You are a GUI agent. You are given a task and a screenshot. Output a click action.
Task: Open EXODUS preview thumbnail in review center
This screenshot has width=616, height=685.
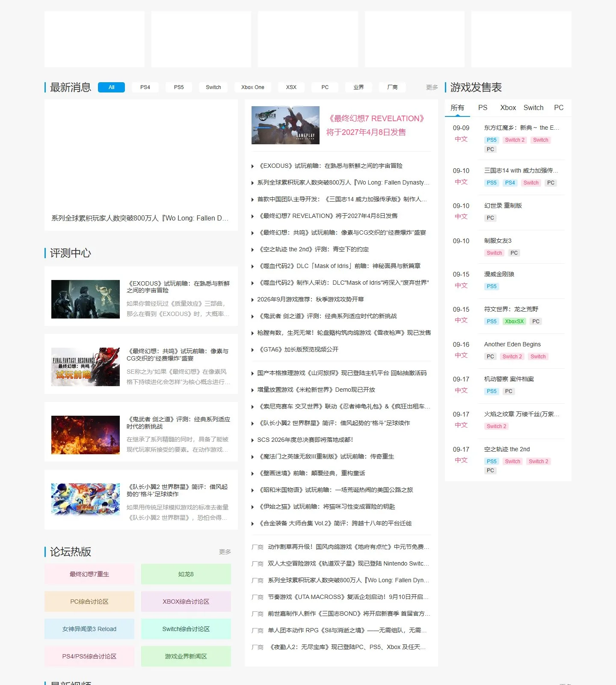click(x=86, y=299)
